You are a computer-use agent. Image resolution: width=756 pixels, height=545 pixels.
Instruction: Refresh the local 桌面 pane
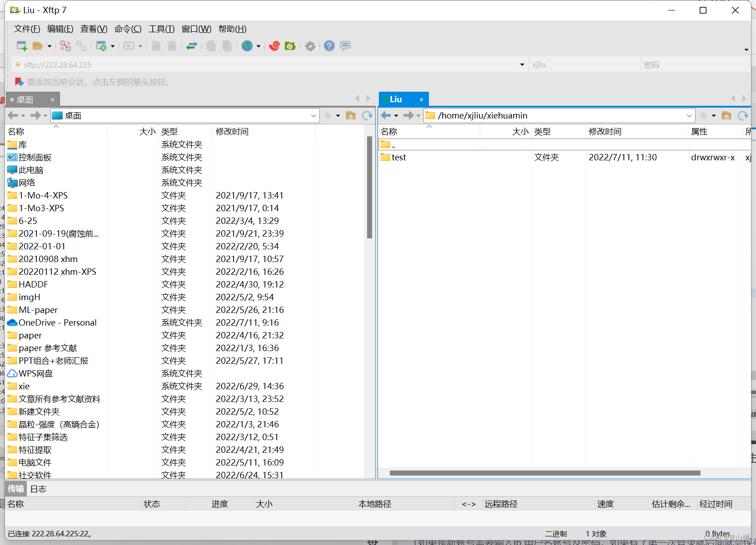pos(367,115)
